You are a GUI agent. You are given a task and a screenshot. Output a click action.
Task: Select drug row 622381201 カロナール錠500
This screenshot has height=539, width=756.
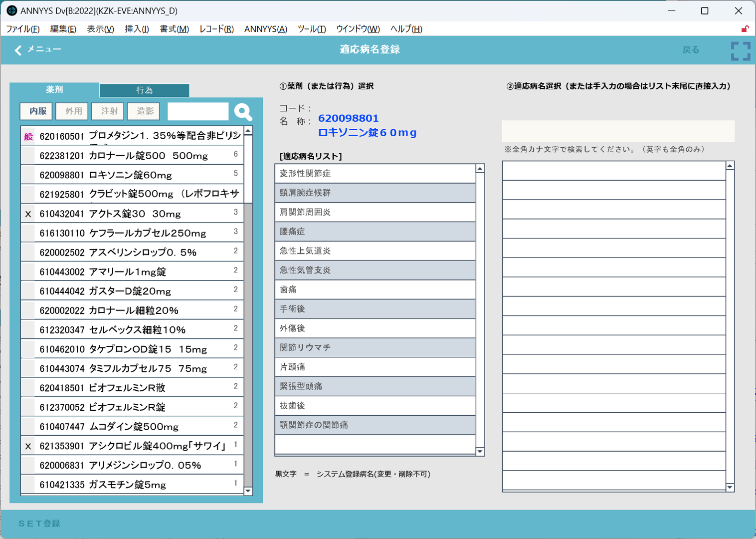click(x=132, y=156)
